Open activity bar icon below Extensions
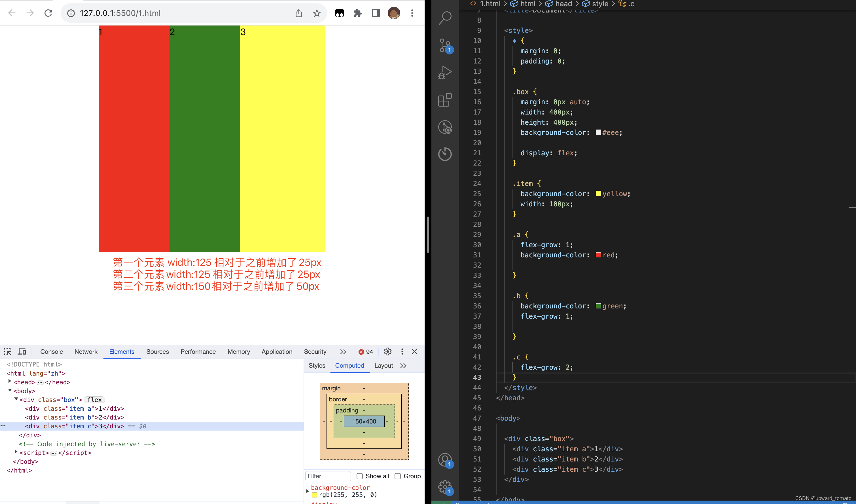 [x=445, y=127]
